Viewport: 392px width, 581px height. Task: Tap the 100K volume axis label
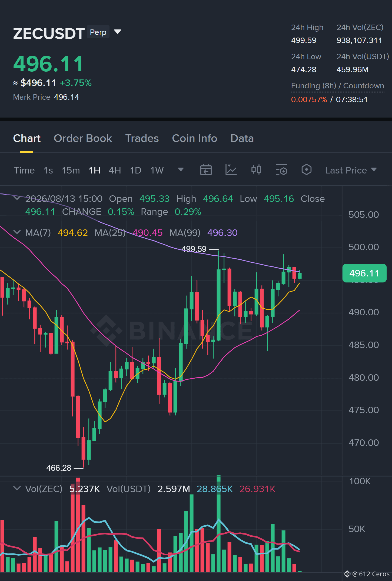360,481
